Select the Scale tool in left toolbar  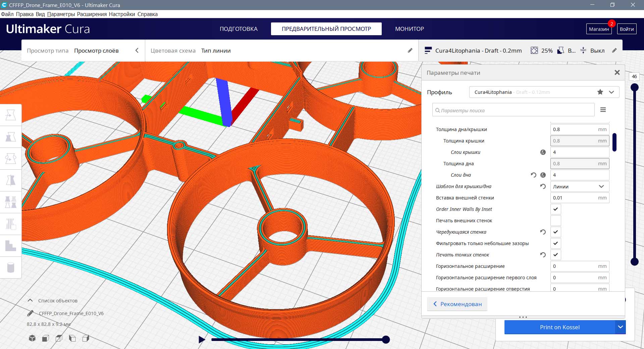click(11, 137)
